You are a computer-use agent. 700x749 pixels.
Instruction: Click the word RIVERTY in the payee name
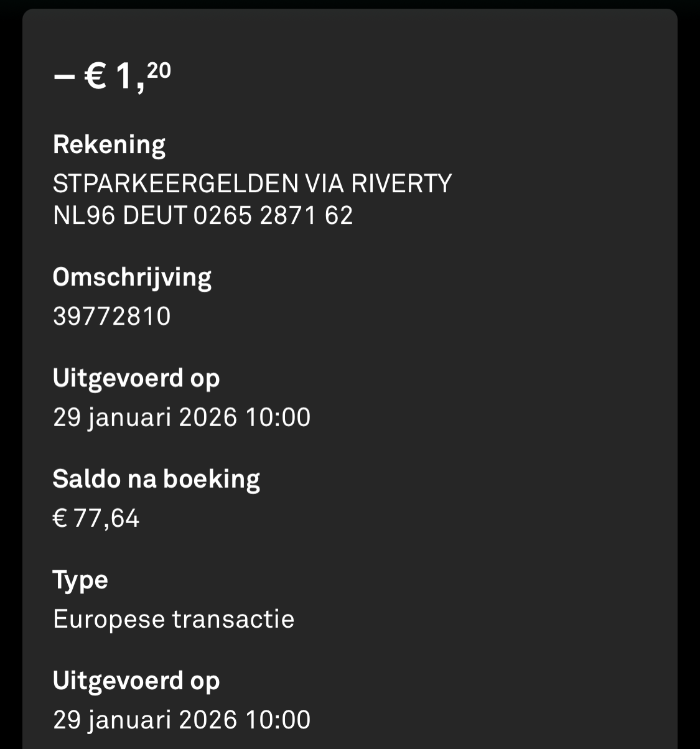(x=401, y=184)
